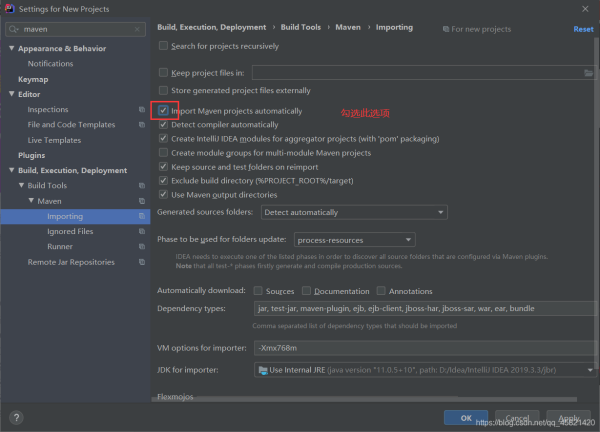Toggle Use Maven output directories
The image size is (600, 432).
(x=163, y=195)
